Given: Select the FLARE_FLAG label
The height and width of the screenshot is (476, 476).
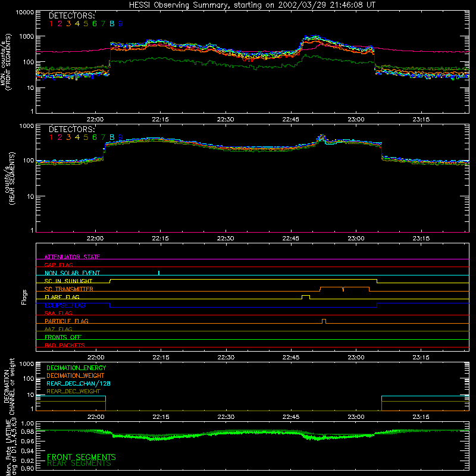Looking at the screenshot, I should [x=62, y=297].
